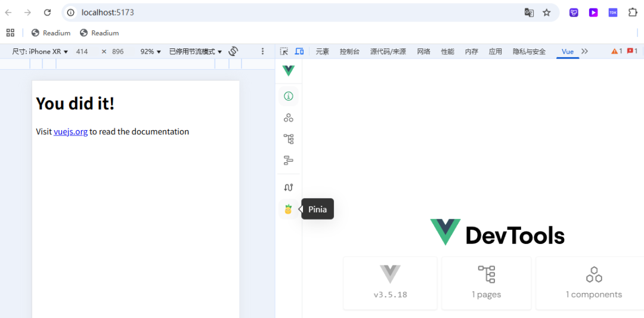Viewport: 644px width, 318px height.
Task: Click the purple Vue devtools extension icon
Action: (x=574, y=13)
